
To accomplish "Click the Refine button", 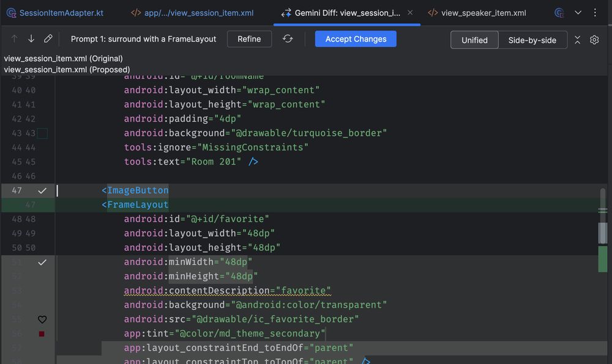I will (249, 39).
